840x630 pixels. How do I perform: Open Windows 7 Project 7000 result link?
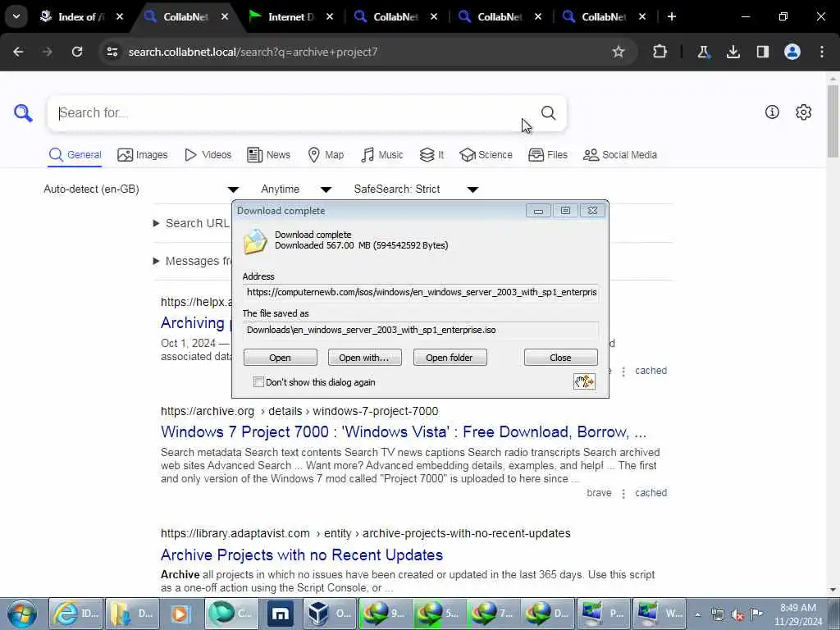coord(404,431)
